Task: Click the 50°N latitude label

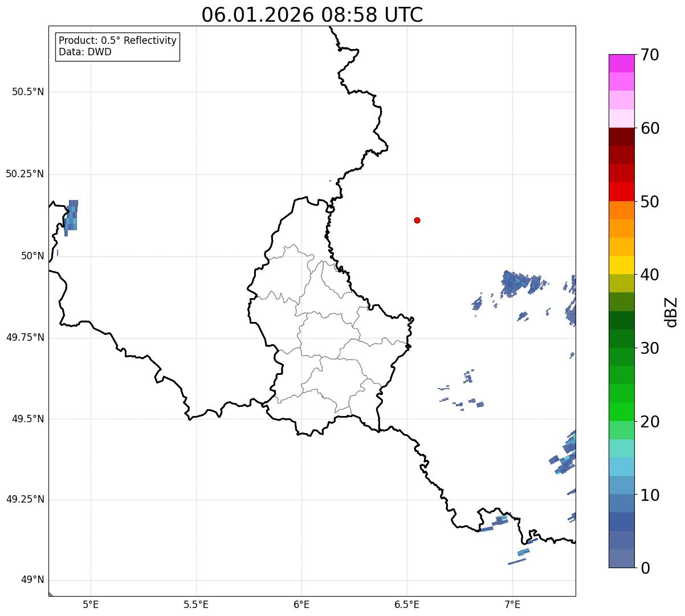Action: tap(33, 256)
